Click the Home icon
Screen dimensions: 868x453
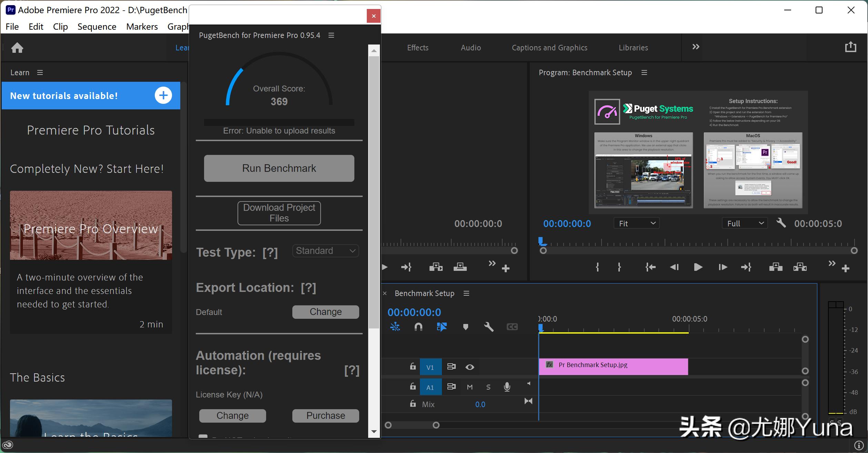click(x=17, y=48)
